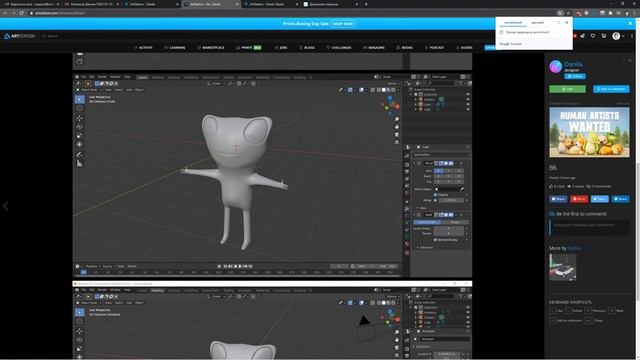Click the red Pin it share button
This screenshot has width=640, height=360.
point(579,199)
